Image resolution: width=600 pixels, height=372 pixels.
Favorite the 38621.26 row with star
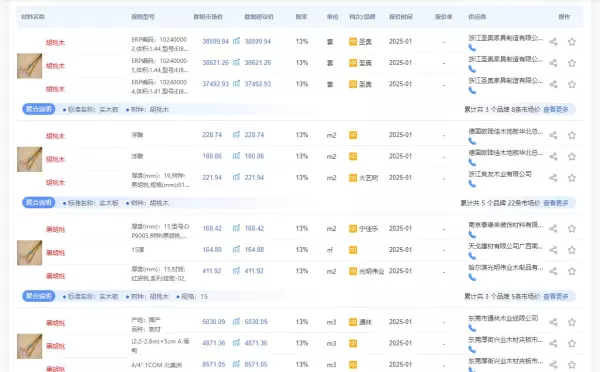pos(572,63)
